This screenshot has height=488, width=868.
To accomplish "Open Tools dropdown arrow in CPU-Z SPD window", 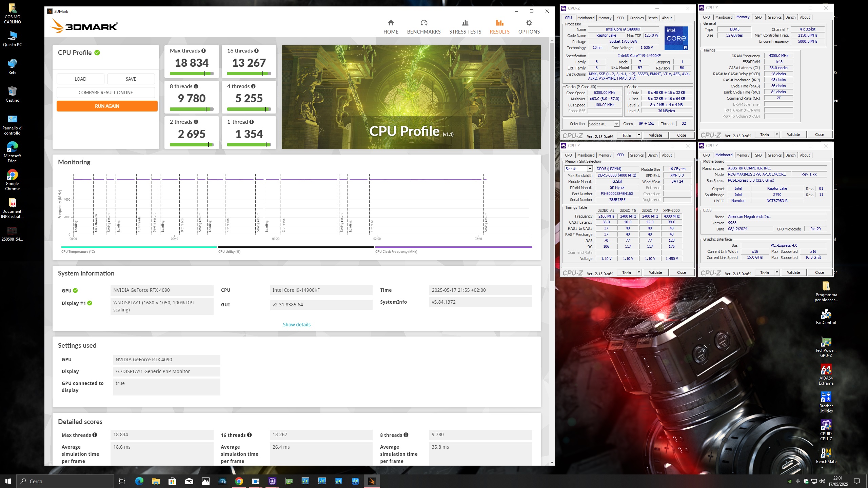I will 639,272.
